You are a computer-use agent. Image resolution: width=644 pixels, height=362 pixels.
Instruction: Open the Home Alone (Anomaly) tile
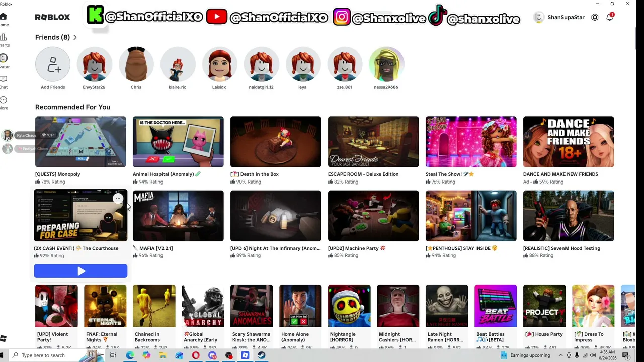pos(300,306)
